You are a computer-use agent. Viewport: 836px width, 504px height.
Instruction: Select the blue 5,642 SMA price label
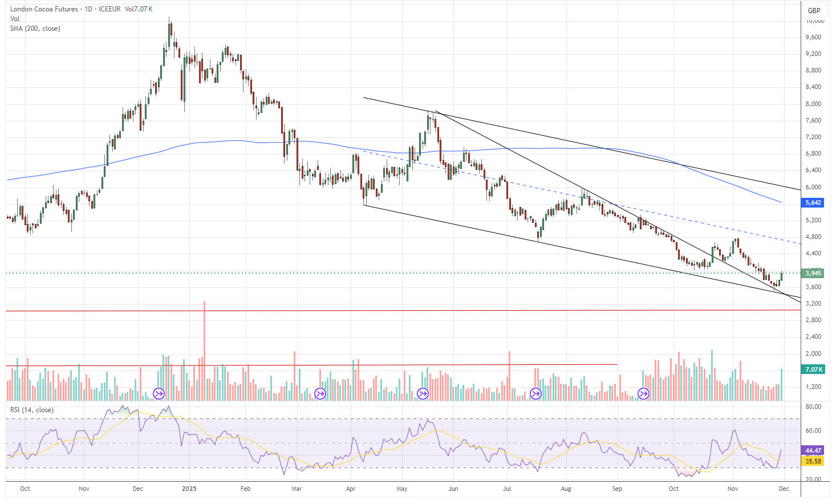coord(813,203)
